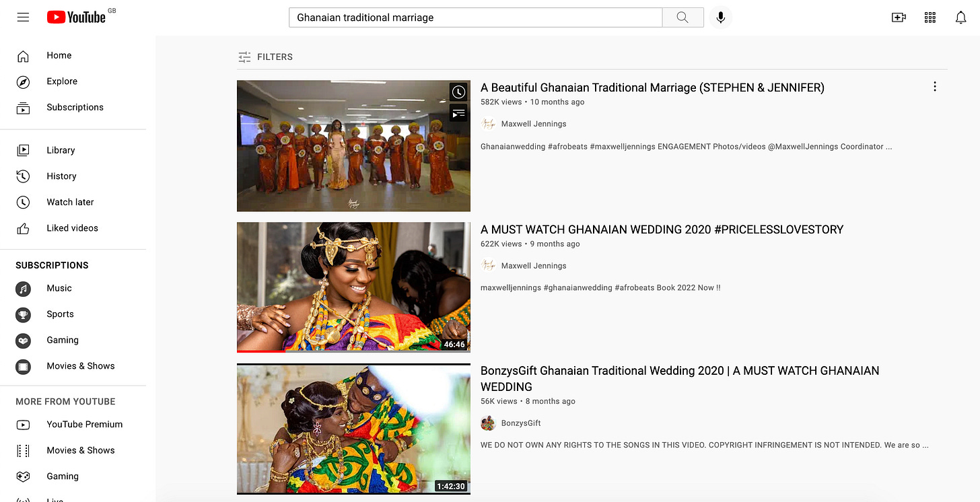The width and height of the screenshot is (980, 502).
Task: Expand the FILTERS panel
Action: (x=265, y=57)
